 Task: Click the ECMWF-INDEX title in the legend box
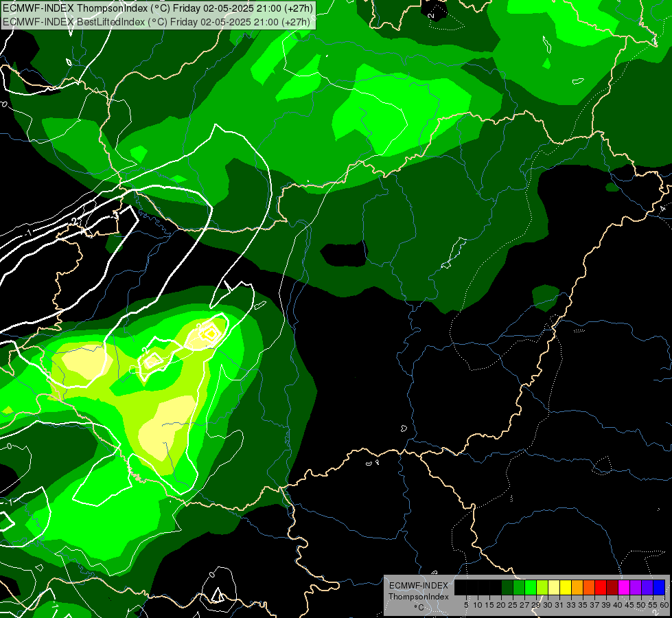pyautogui.click(x=419, y=586)
